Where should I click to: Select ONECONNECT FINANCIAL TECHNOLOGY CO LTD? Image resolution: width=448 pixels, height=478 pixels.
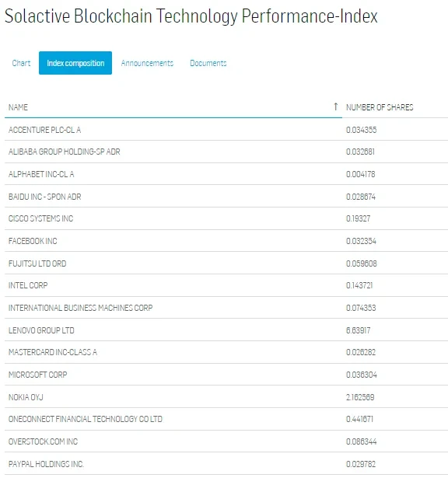tap(226, 419)
